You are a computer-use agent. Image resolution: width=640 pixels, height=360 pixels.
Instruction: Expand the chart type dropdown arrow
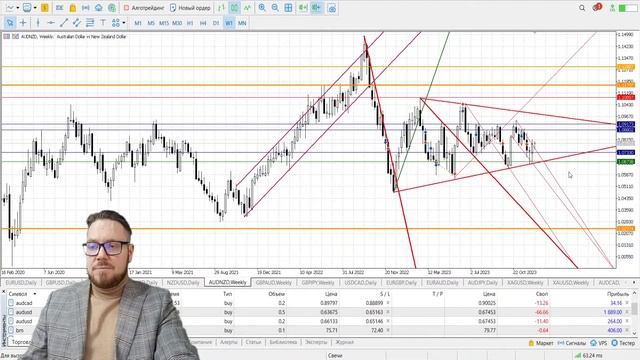click(18, 8)
